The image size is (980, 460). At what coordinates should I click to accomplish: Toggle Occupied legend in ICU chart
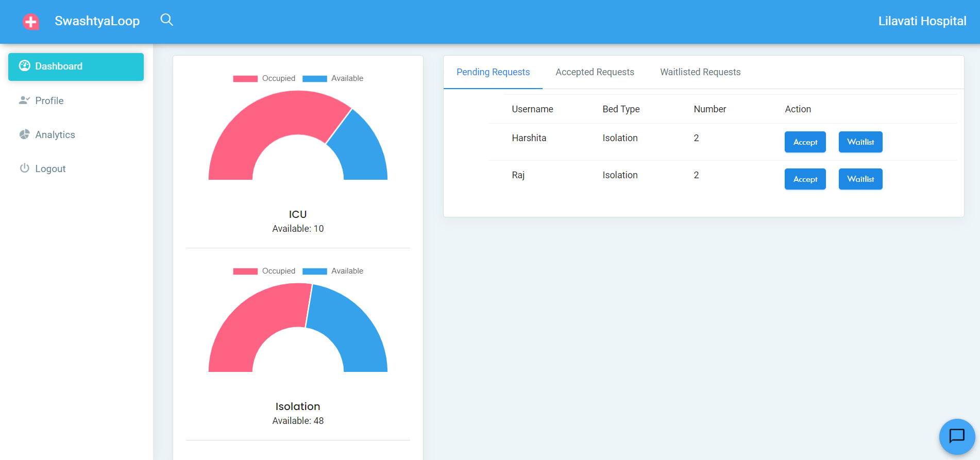(264, 78)
